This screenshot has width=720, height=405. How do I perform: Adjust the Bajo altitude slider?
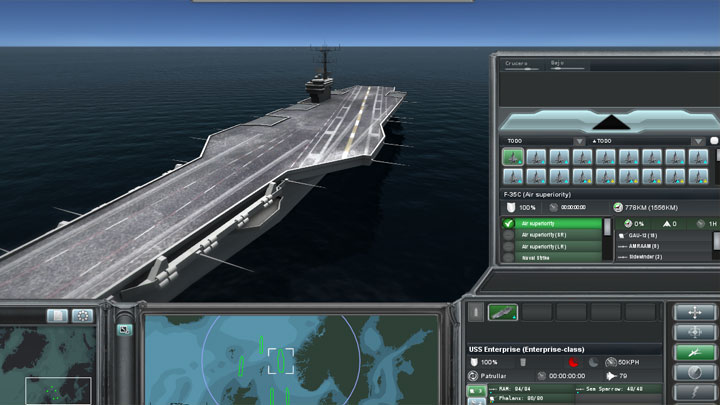[x=568, y=69]
